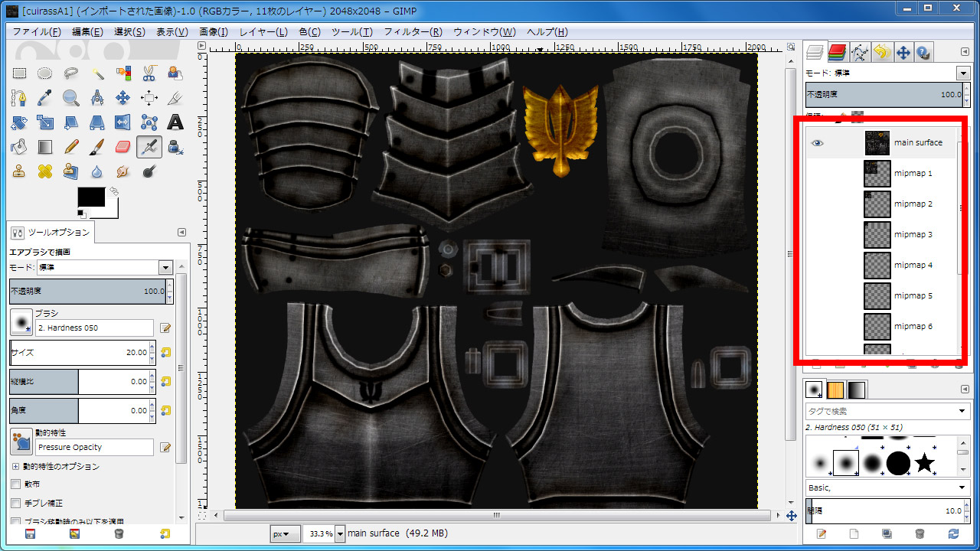
Task: Select the Ink tool
Action: pyautogui.click(x=175, y=147)
